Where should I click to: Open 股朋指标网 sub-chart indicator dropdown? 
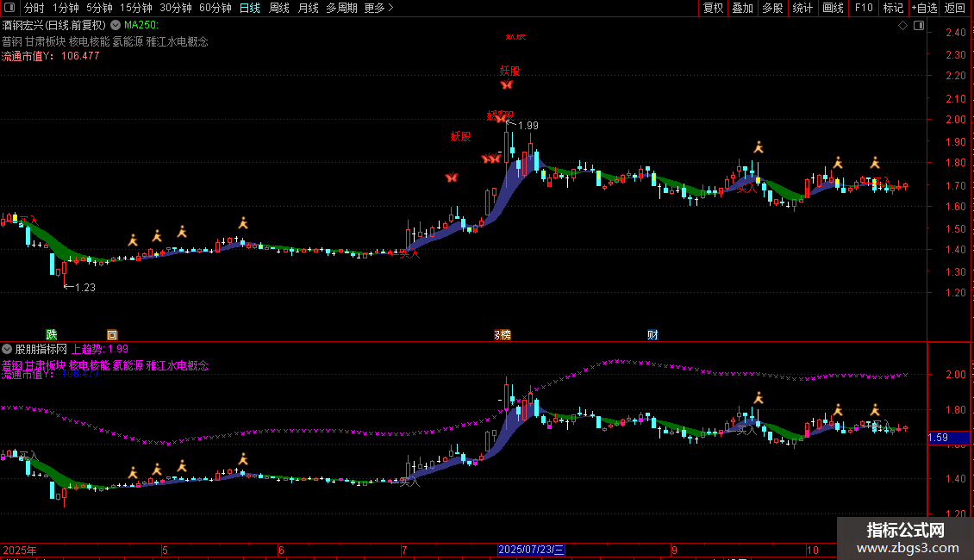tap(7, 349)
